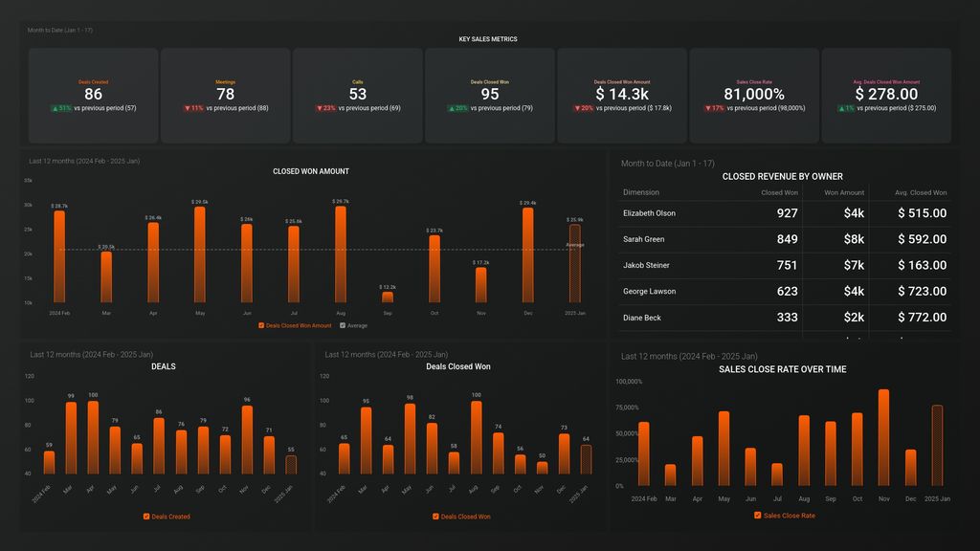Select the hatched 2025 Jan bar in Closed Won Amount
This screenshot has height=551, width=980.
tap(575, 264)
